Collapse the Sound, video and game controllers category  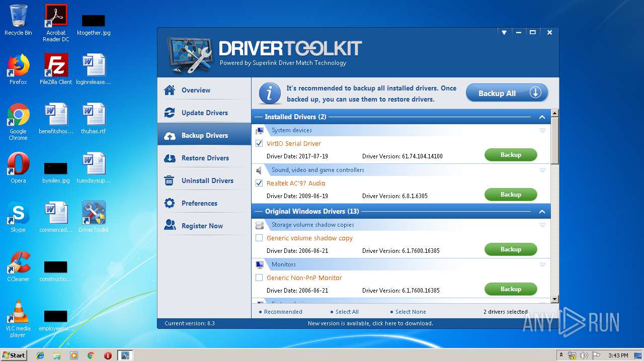click(x=542, y=170)
